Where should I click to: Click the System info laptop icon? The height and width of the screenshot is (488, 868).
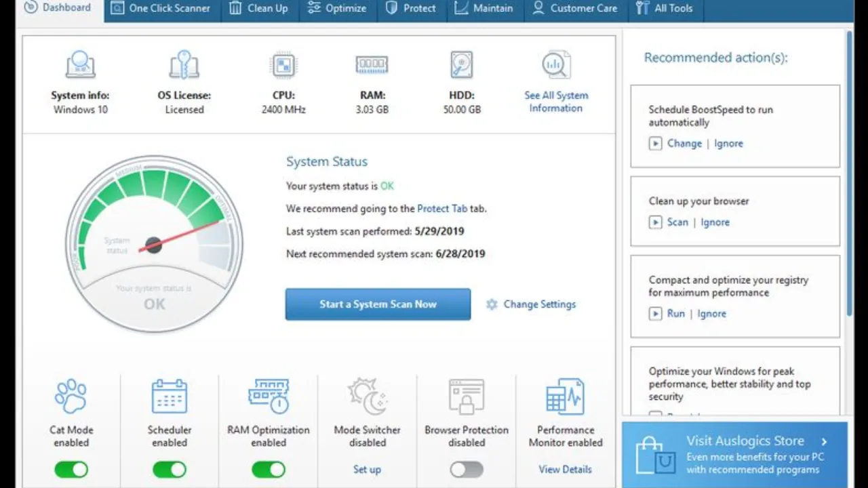pos(80,65)
